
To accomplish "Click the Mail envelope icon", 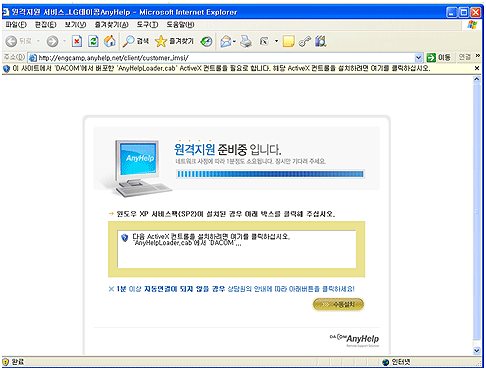I will pyautogui.click(x=226, y=41).
